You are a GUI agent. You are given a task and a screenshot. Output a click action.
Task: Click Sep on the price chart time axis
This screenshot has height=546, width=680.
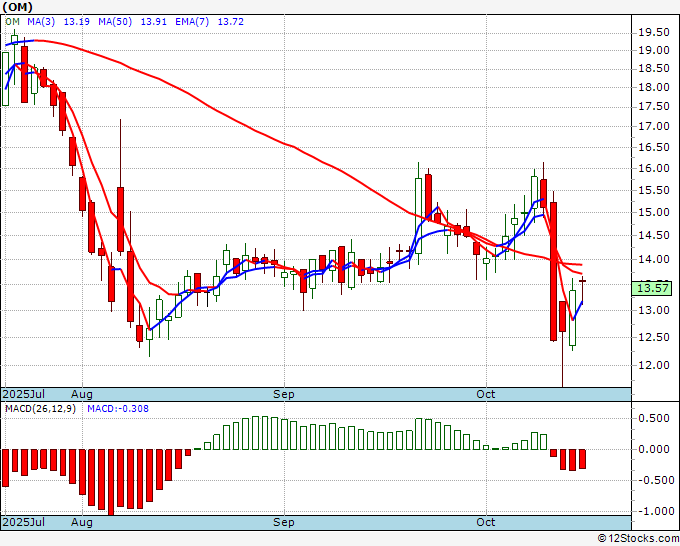284,394
